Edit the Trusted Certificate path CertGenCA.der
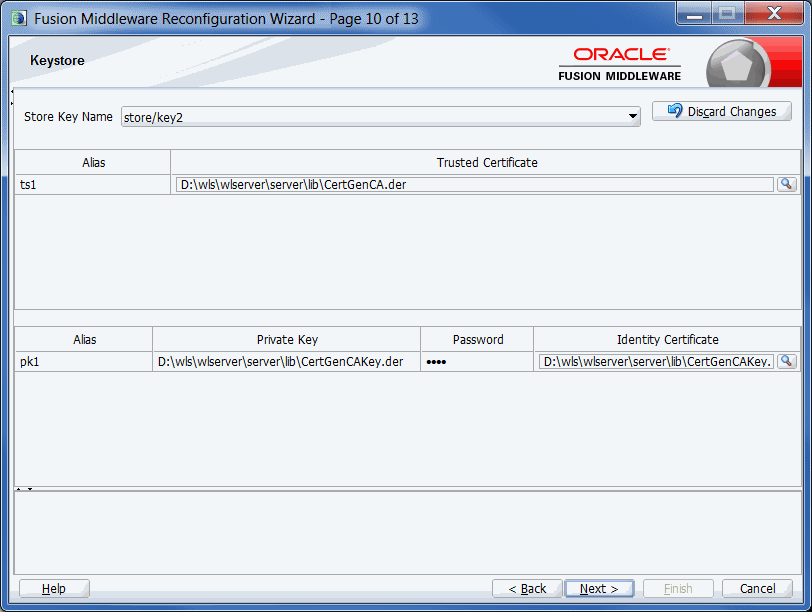 point(474,185)
